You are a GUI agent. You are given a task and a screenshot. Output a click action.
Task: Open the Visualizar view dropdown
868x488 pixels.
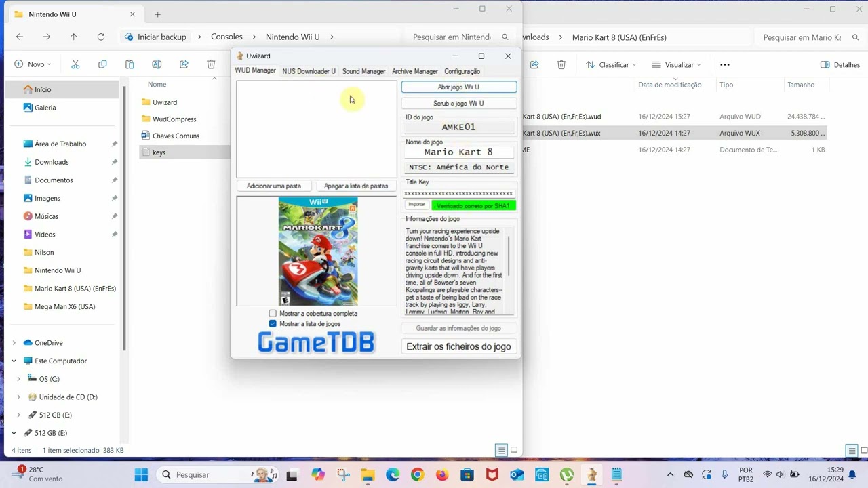pos(678,64)
